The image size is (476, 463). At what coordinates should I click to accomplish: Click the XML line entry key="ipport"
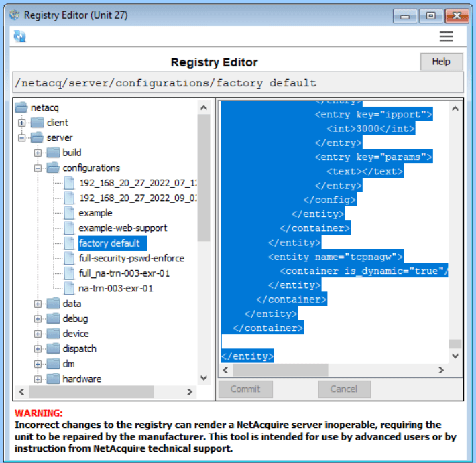(373, 115)
